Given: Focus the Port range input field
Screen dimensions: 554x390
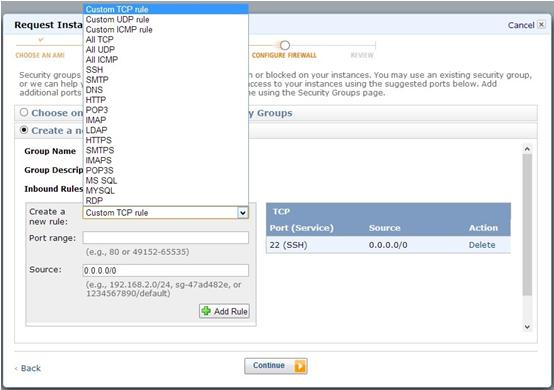Looking at the screenshot, I should tap(166, 238).
